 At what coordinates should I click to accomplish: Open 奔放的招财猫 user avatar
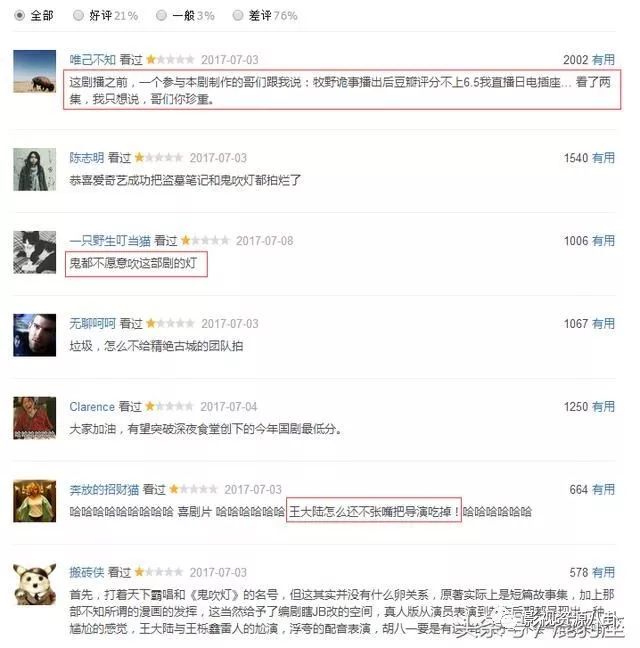tap(35, 501)
